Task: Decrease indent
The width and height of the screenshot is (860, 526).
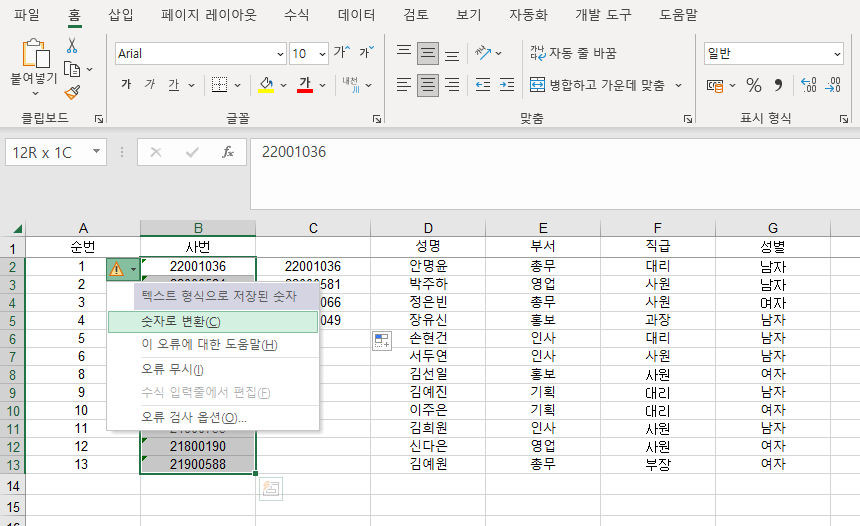Action: (483, 85)
